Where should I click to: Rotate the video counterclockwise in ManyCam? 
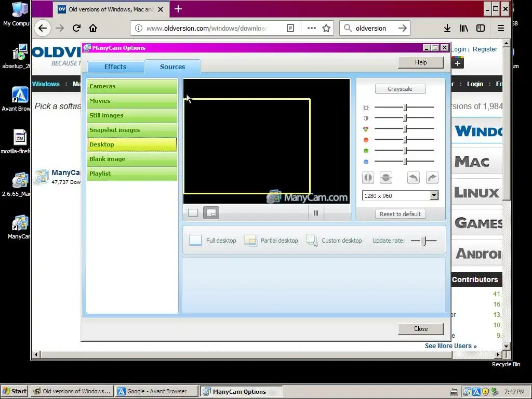click(x=413, y=178)
